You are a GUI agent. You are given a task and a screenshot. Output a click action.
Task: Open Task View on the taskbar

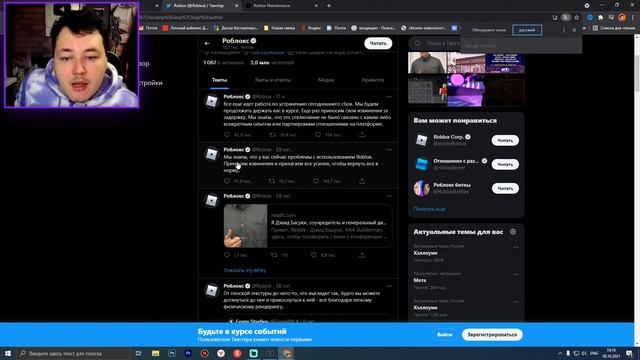pyautogui.click(x=138, y=353)
